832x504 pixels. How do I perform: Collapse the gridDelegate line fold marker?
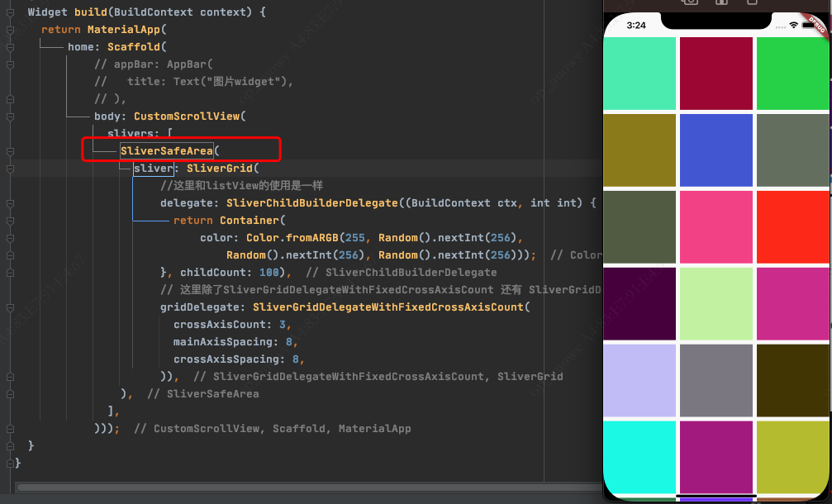pyautogui.click(x=10, y=307)
